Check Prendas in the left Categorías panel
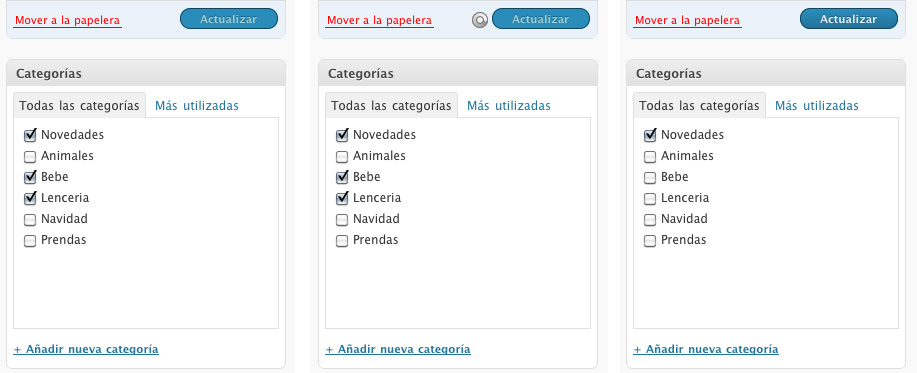This screenshot has height=373, width=917. coord(30,241)
